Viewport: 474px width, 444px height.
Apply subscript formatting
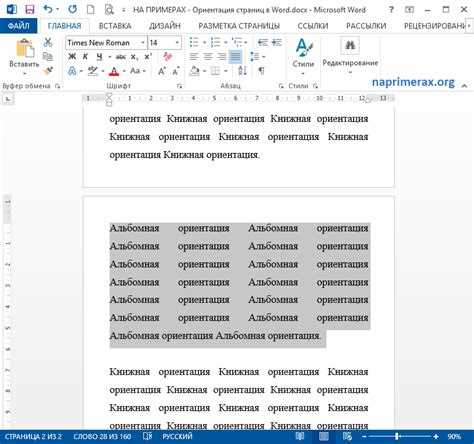tap(134, 57)
